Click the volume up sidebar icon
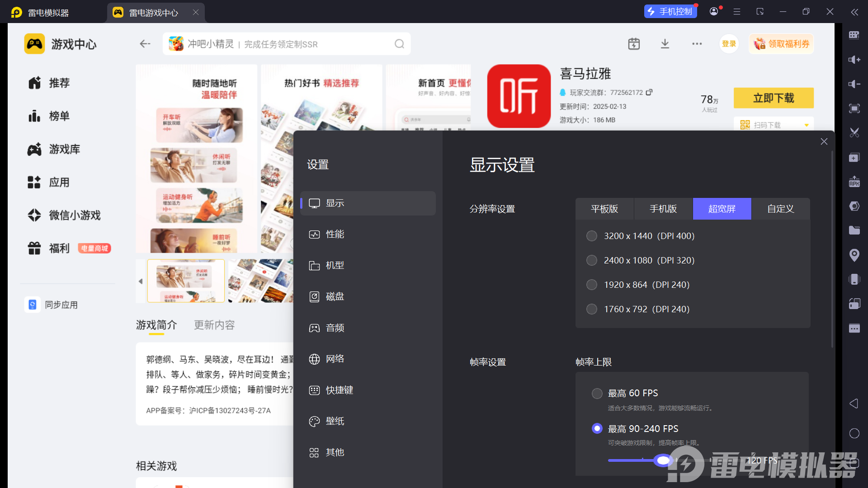 [854, 60]
